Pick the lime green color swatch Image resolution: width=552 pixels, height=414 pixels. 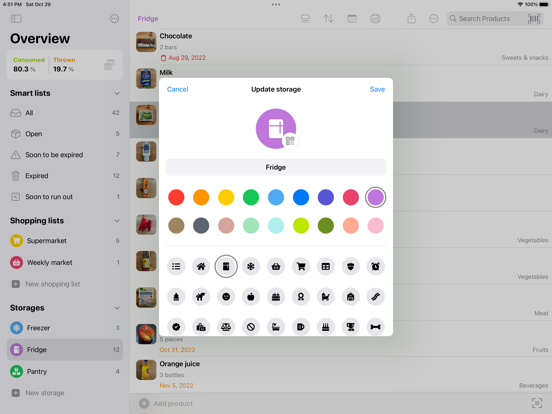301,226
